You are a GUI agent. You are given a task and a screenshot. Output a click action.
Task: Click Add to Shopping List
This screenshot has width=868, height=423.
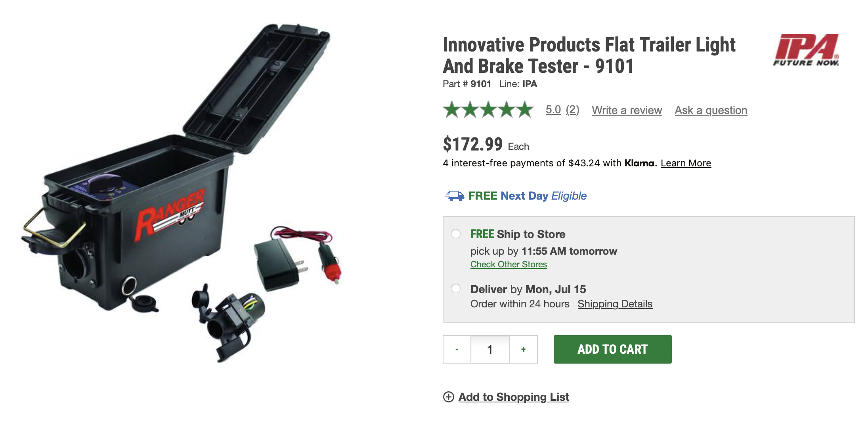click(514, 397)
